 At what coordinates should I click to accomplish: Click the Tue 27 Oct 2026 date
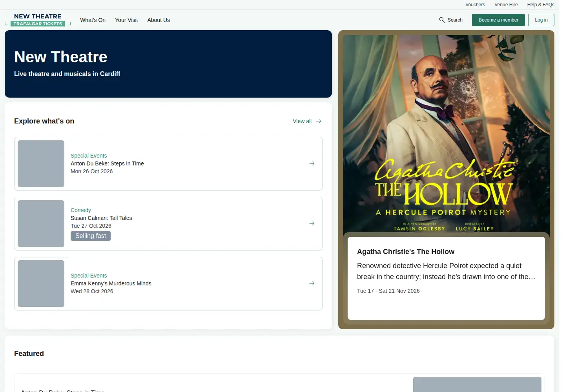tap(91, 226)
